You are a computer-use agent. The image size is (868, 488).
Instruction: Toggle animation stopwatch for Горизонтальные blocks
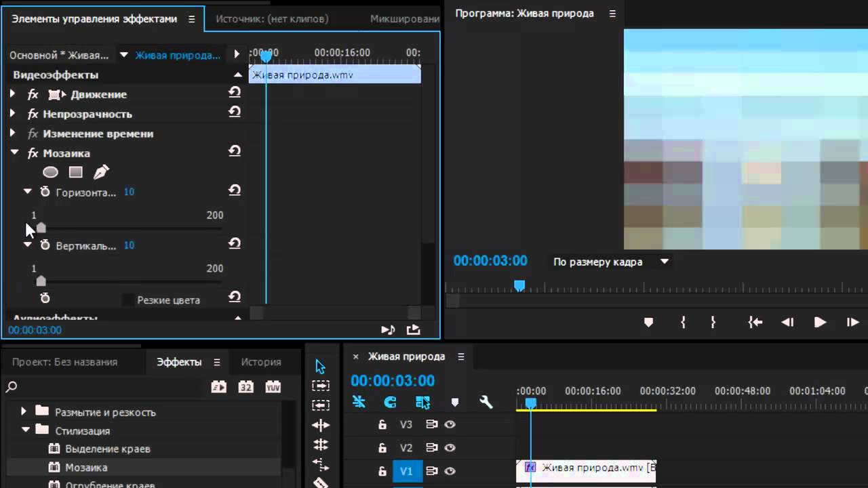pos(45,192)
